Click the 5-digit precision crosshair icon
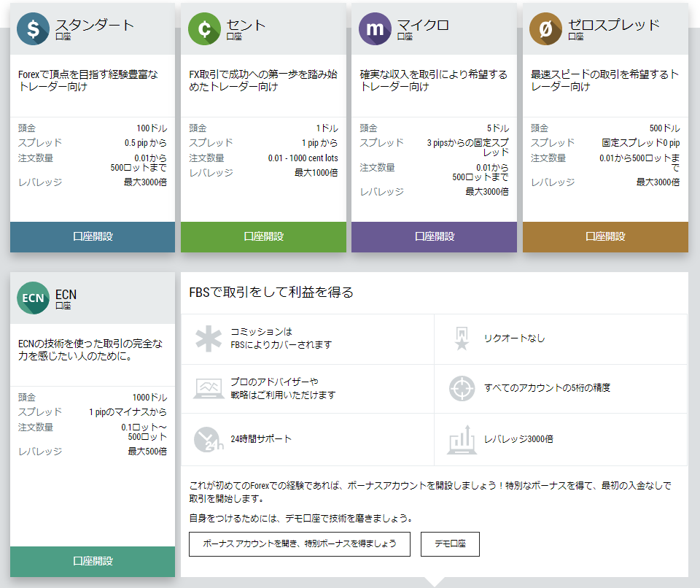The height and width of the screenshot is (588, 700). tap(462, 388)
